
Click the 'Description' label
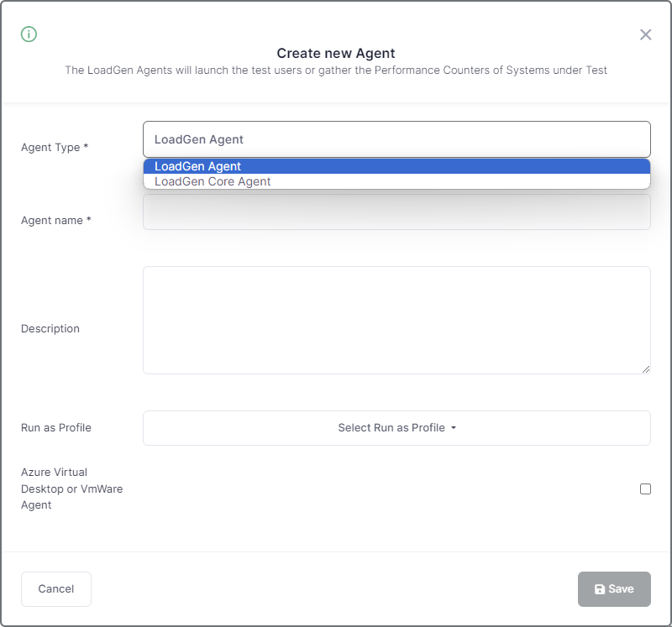(x=50, y=328)
